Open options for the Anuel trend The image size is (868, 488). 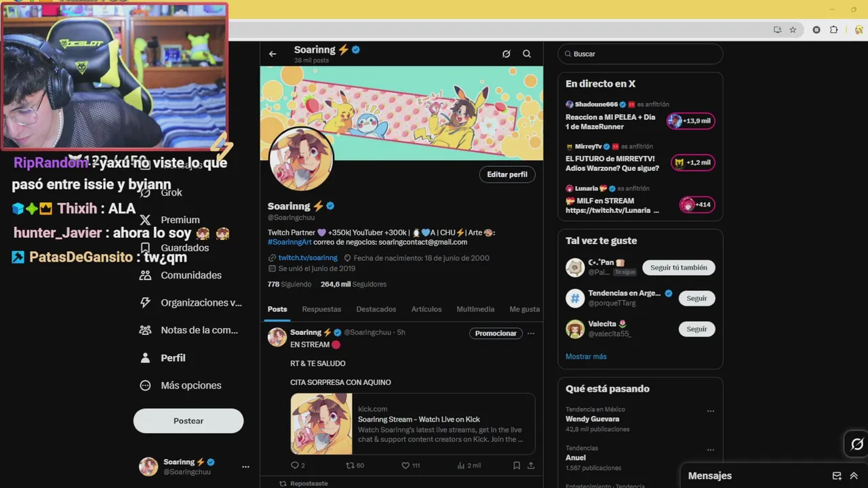(711, 449)
